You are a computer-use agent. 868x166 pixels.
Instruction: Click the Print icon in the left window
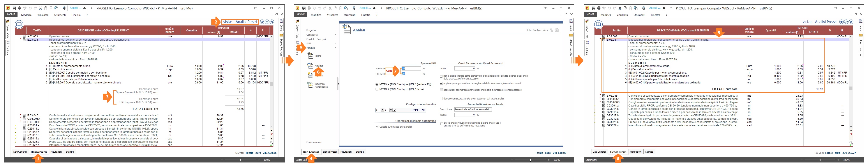19,8
